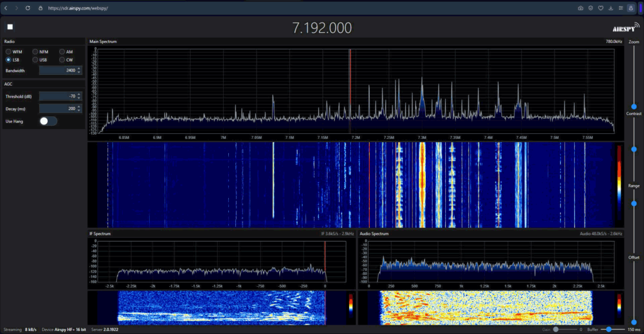Select USB demodulation mode
The height and width of the screenshot is (334, 644).
35,60
